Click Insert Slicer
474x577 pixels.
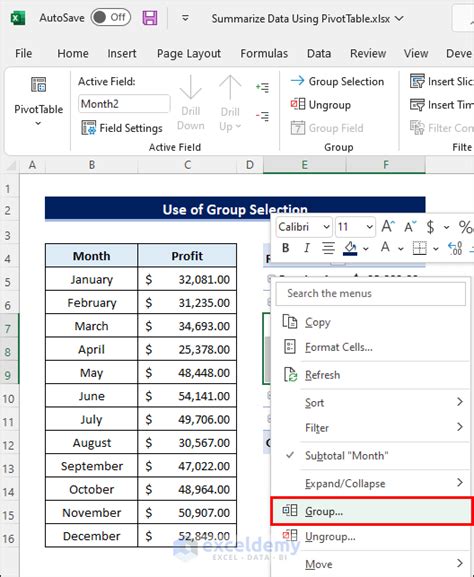click(x=442, y=81)
